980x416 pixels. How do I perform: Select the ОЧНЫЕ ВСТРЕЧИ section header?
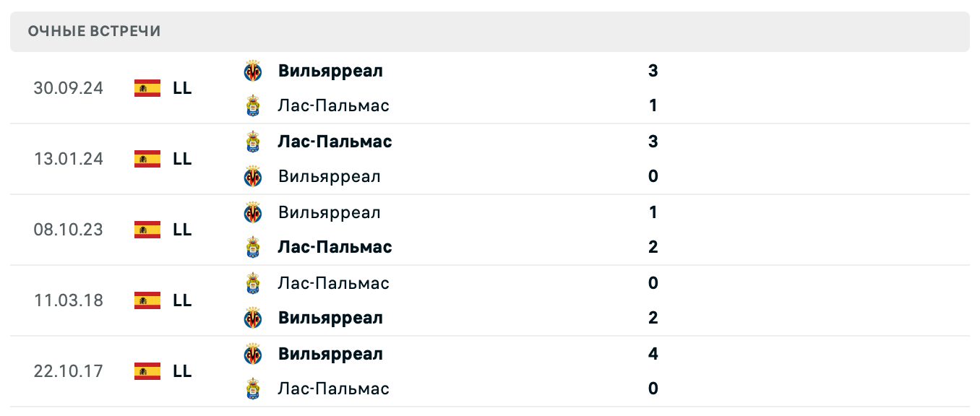[x=95, y=31]
